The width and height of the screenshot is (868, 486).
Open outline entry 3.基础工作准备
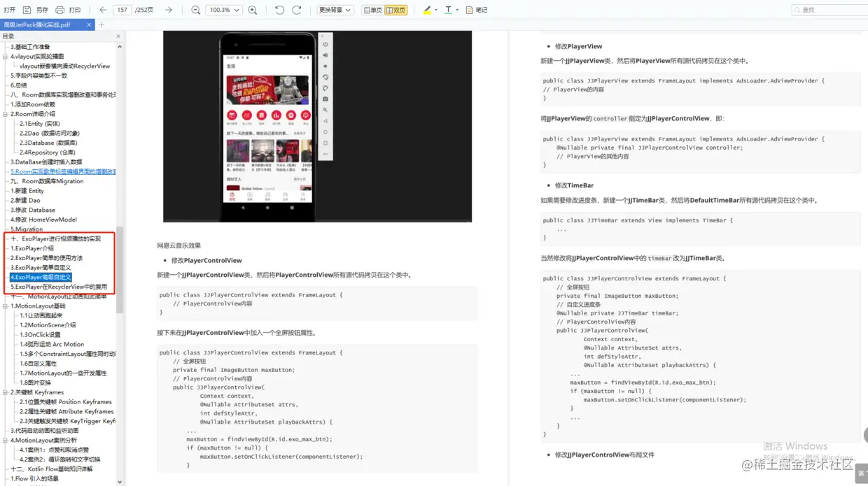pyautogui.click(x=30, y=47)
